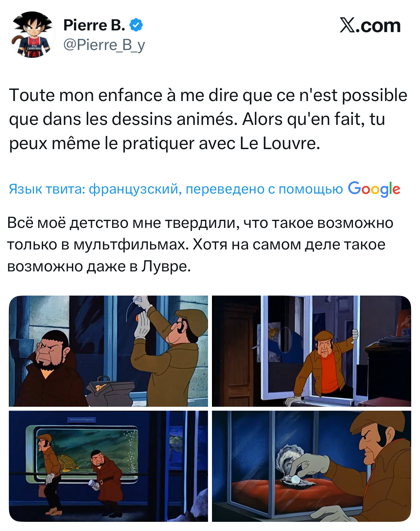Click the tweet language translation notice

pyautogui.click(x=204, y=189)
